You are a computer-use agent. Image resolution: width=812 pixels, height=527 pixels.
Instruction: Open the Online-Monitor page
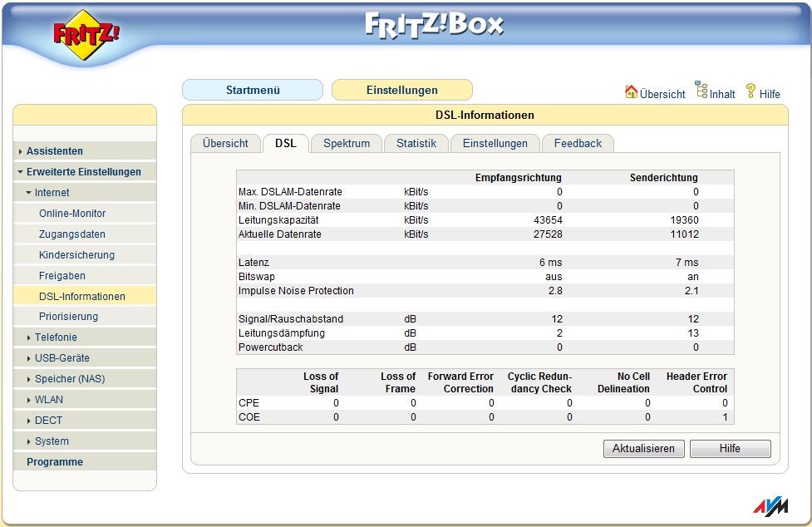72,214
